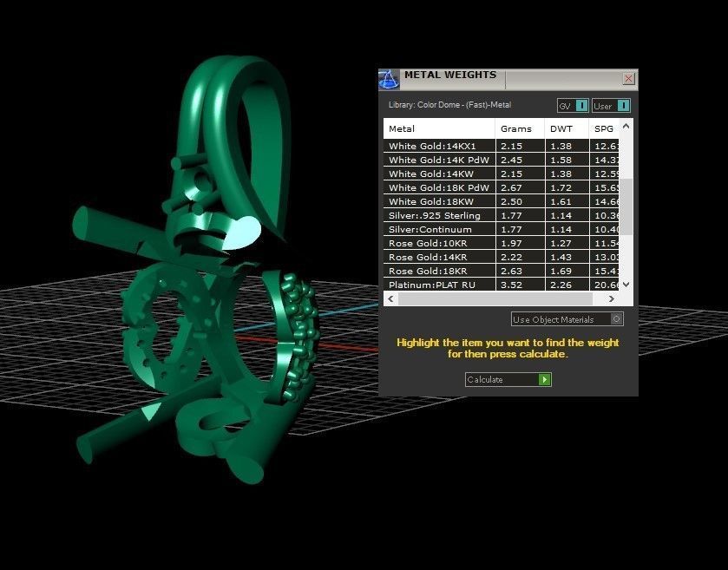The image size is (728, 570).
Task: Click the DWT column header
Action: coord(567,128)
